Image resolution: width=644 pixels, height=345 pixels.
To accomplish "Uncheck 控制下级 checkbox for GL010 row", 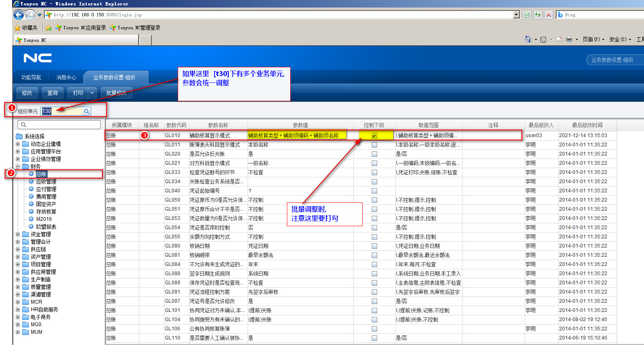I will click(x=374, y=135).
